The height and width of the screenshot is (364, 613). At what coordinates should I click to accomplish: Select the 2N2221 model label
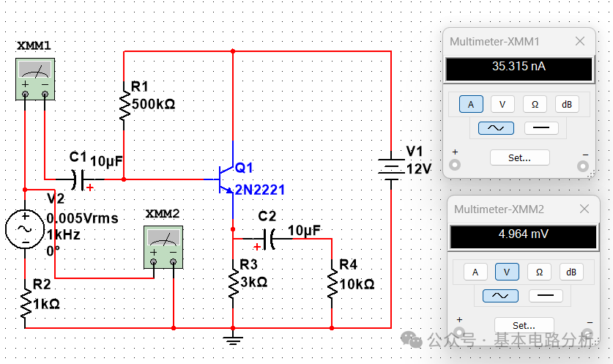pyautogui.click(x=259, y=190)
